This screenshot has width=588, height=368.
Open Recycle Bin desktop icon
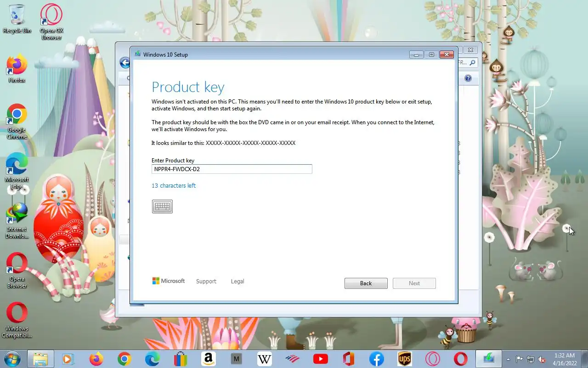coord(17,18)
